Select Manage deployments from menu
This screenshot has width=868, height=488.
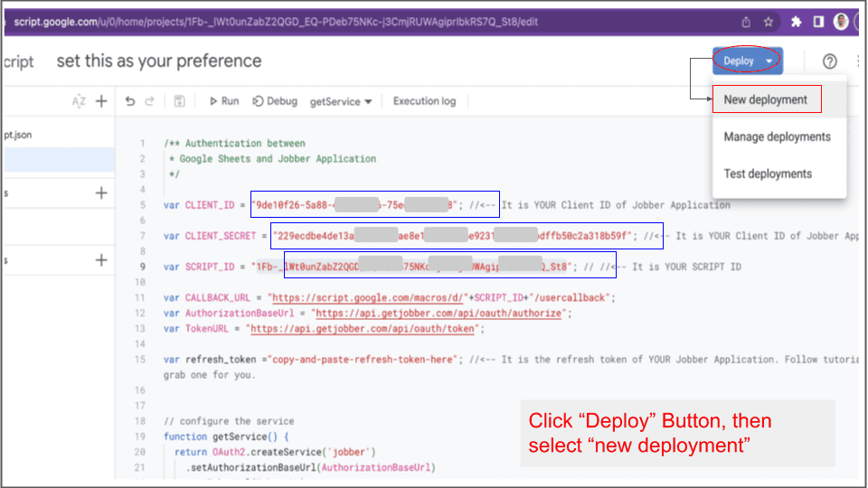click(x=777, y=136)
